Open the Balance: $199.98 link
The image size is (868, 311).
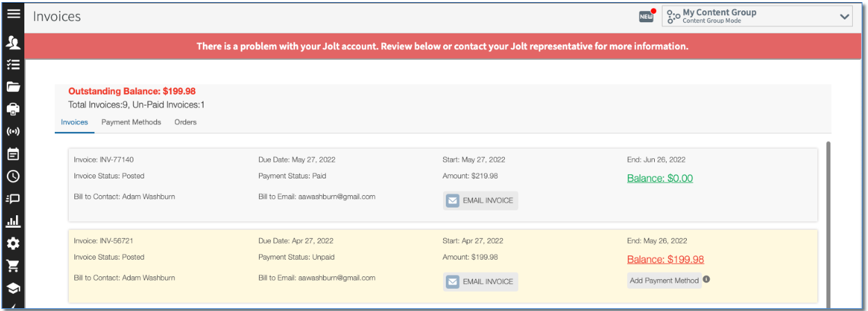(665, 260)
